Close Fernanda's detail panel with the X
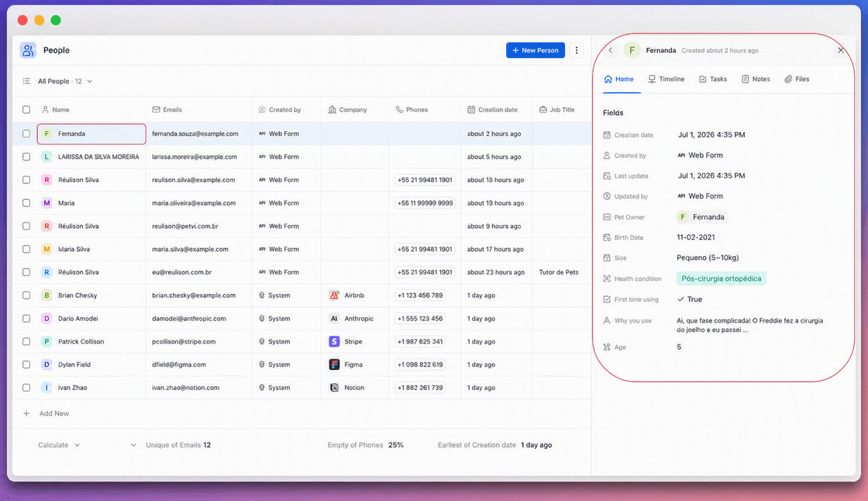Viewport: 868px width, 501px height. click(x=841, y=50)
